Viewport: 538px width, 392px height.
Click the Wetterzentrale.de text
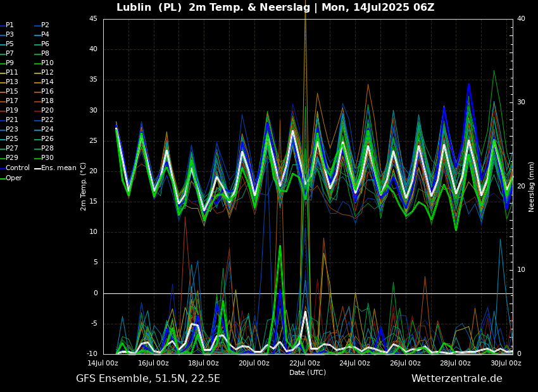(456, 379)
